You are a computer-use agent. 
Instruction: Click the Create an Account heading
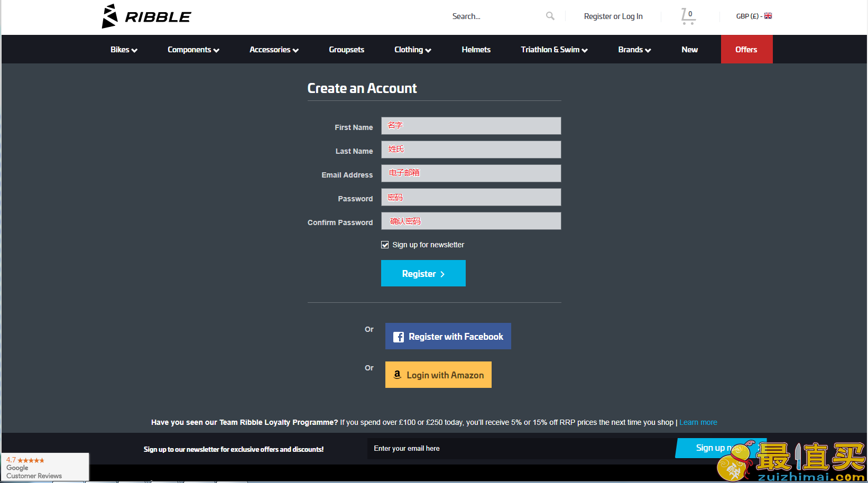tap(362, 88)
